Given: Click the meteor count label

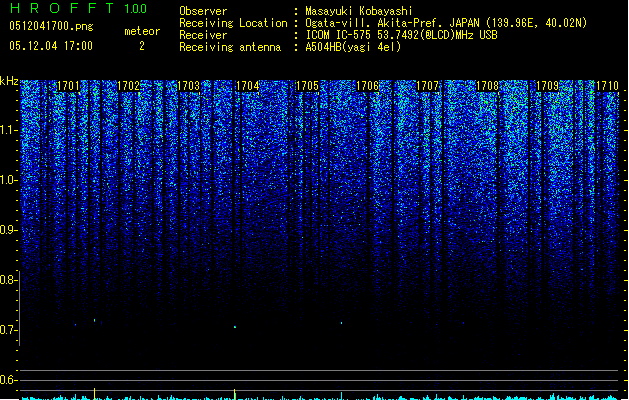Looking at the screenshot, I should click(142, 31).
